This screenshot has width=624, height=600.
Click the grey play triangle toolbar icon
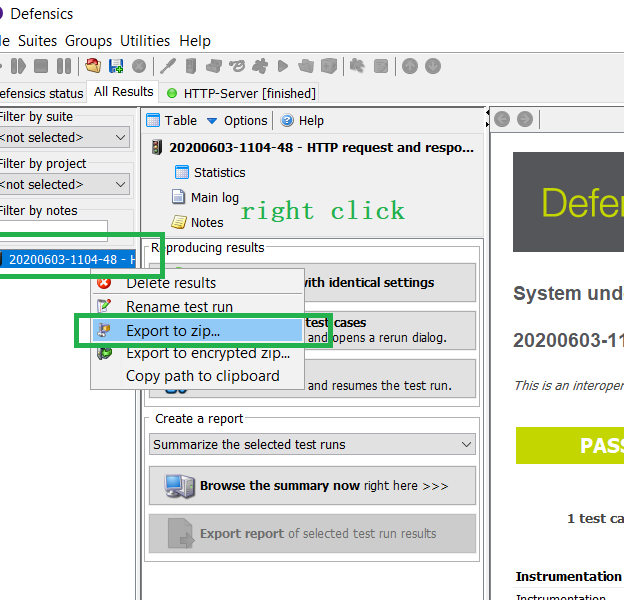pos(283,66)
